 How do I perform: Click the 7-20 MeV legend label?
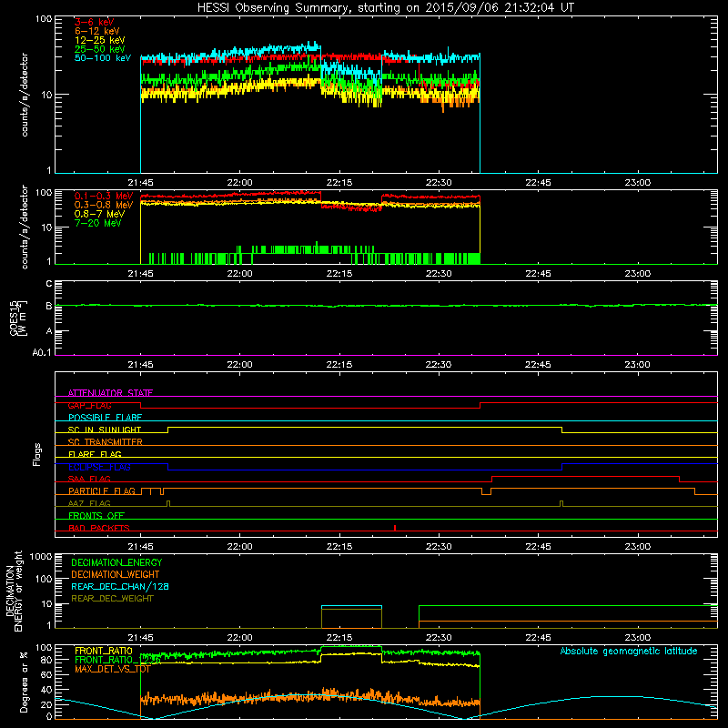98,223
